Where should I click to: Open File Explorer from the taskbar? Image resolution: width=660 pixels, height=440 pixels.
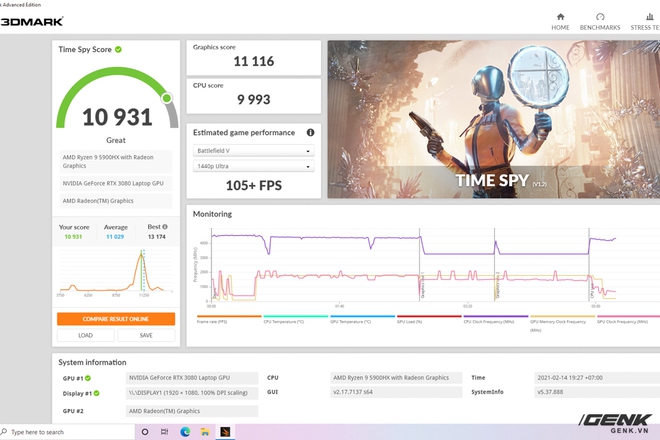coord(205,432)
